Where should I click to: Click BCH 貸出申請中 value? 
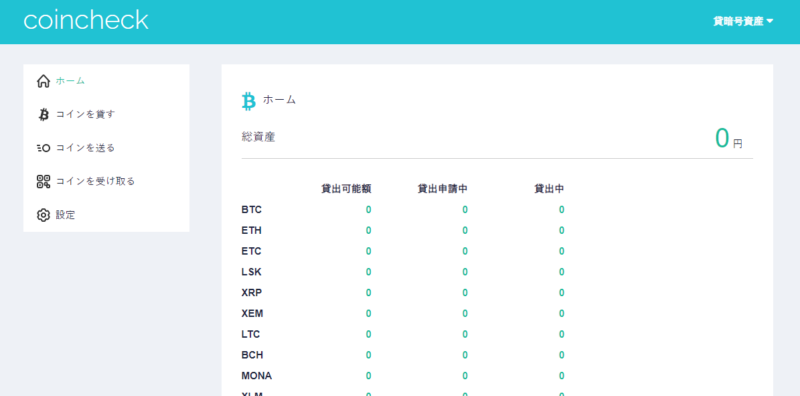click(465, 355)
